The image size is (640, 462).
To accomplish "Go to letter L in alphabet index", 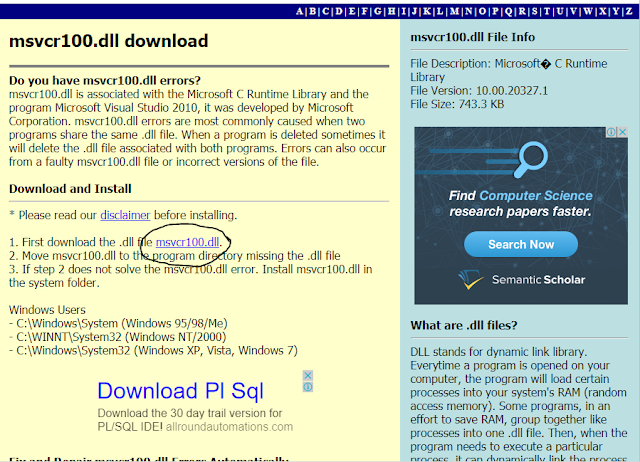I will pyautogui.click(x=440, y=11).
